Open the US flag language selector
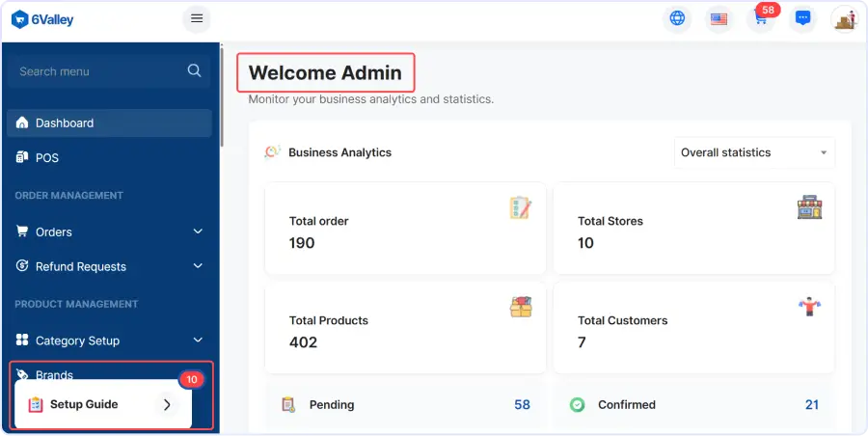Image resolution: width=868 pixels, height=436 pixels. click(719, 19)
